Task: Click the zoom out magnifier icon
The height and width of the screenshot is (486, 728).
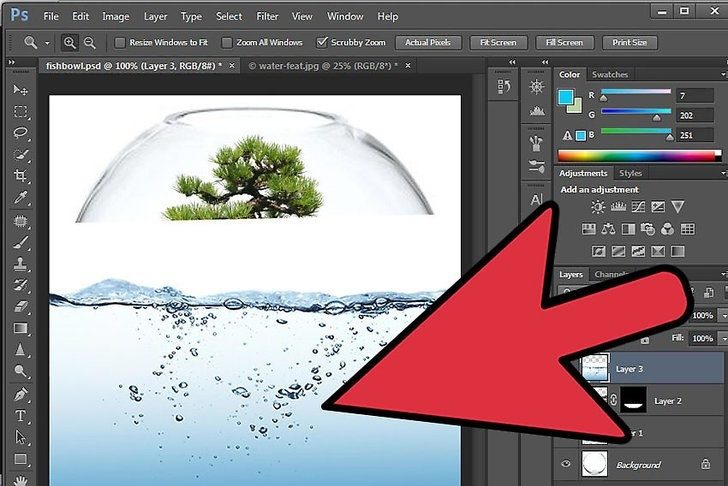Action: click(90, 43)
